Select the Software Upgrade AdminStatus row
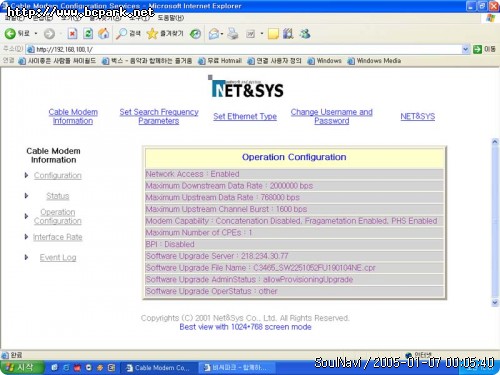Viewport: 500px width, 375px height. tap(294, 279)
